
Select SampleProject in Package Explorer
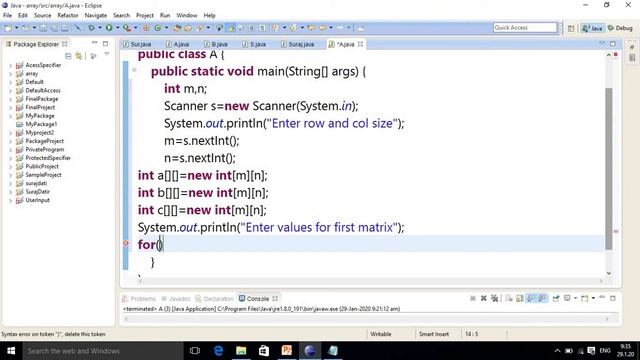click(x=43, y=175)
